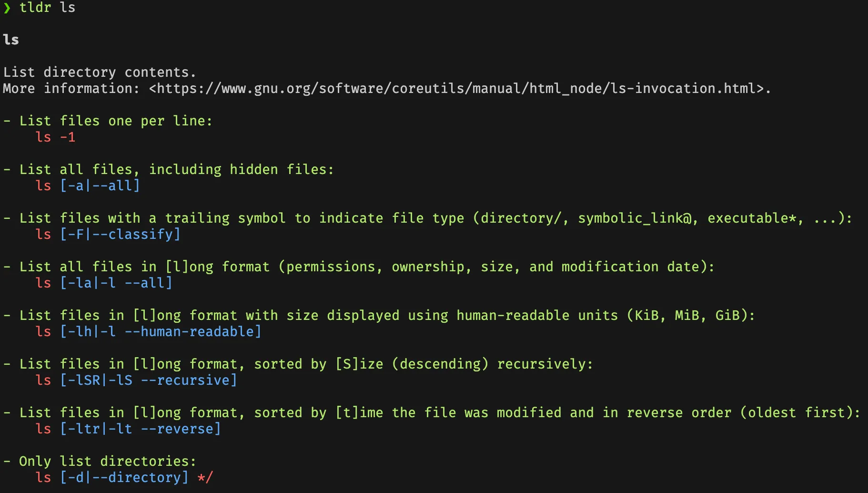Image resolution: width=868 pixels, height=493 pixels.
Task: Click the human-readable units description line
Action: [x=387, y=316]
